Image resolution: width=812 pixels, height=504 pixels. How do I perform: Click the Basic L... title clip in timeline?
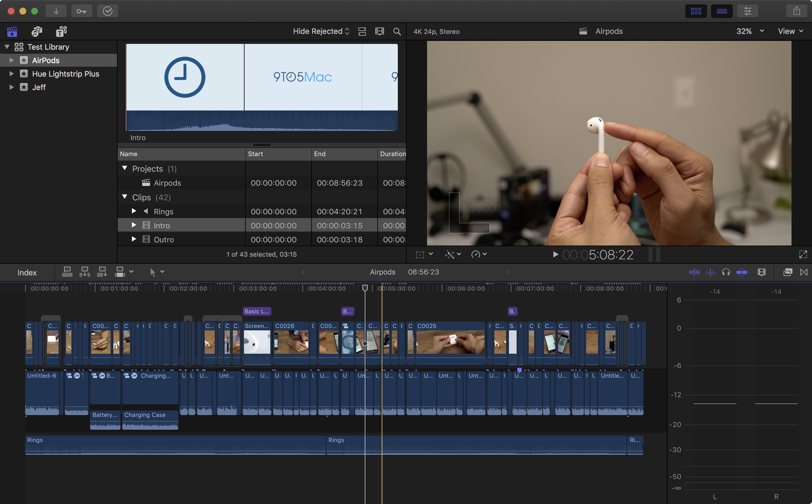[x=257, y=311]
